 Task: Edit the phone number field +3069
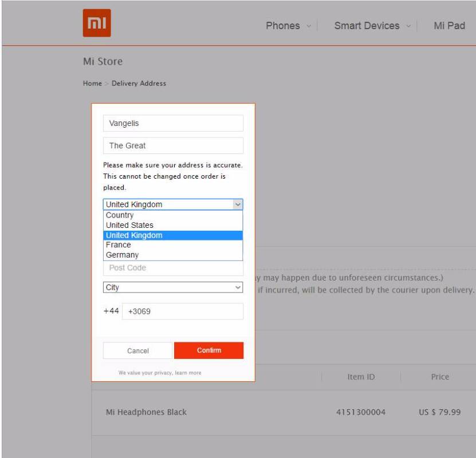(183, 311)
